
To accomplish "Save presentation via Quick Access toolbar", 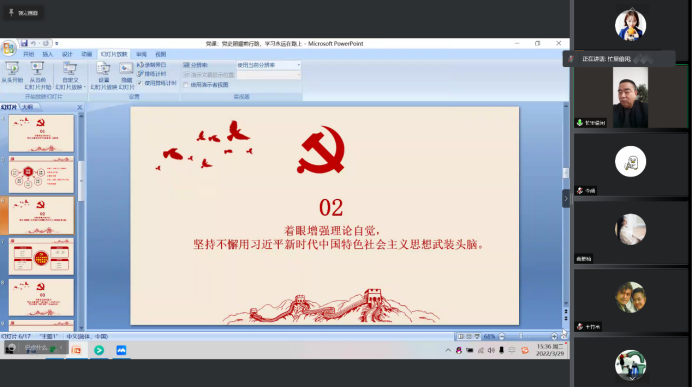I will click(x=24, y=43).
